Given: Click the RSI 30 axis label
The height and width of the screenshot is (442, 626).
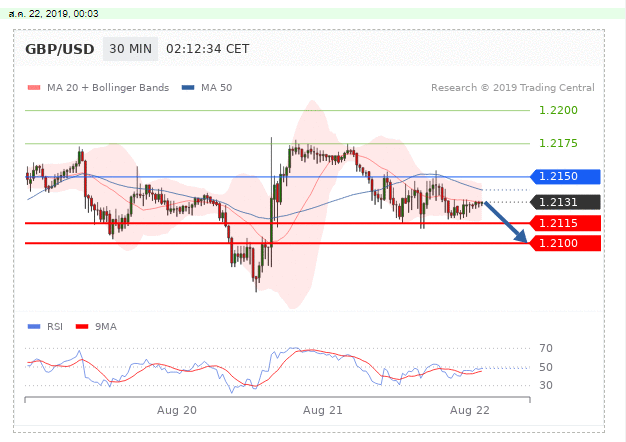Looking at the screenshot, I should click(546, 385).
